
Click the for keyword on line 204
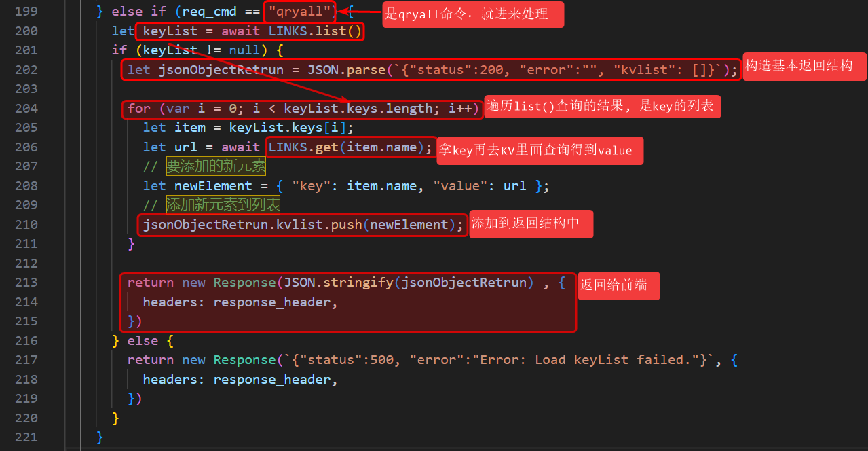click(138, 109)
